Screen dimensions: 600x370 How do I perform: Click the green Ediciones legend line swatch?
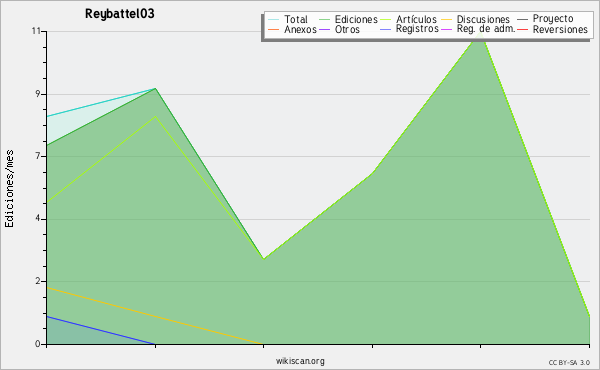coord(324,20)
